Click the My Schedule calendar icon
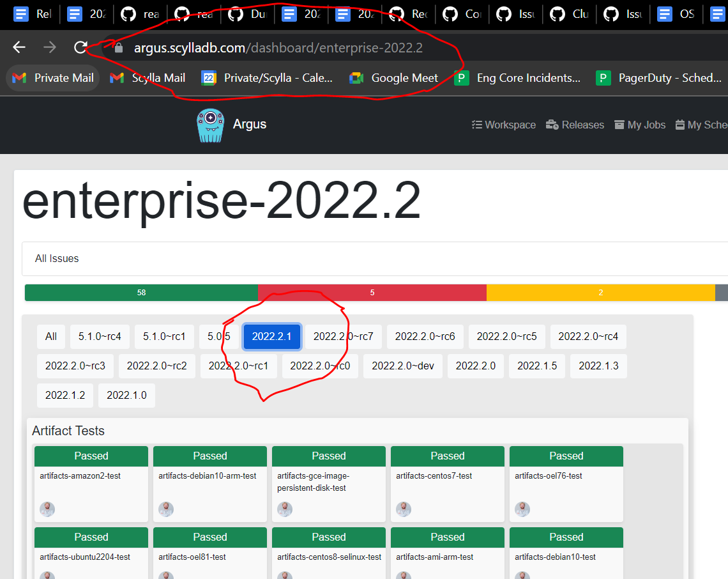The height and width of the screenshot is (579, 728). pos(680,125)
